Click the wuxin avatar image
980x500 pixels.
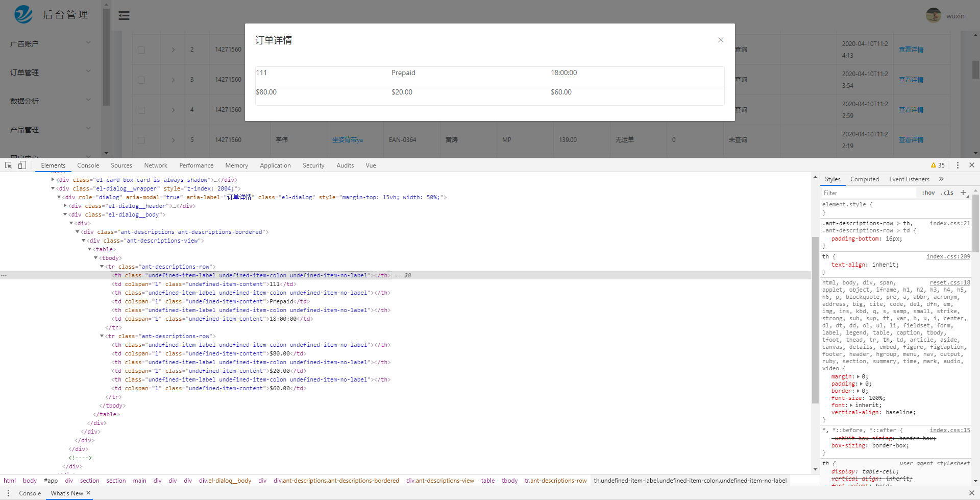[x=934, y=15]
